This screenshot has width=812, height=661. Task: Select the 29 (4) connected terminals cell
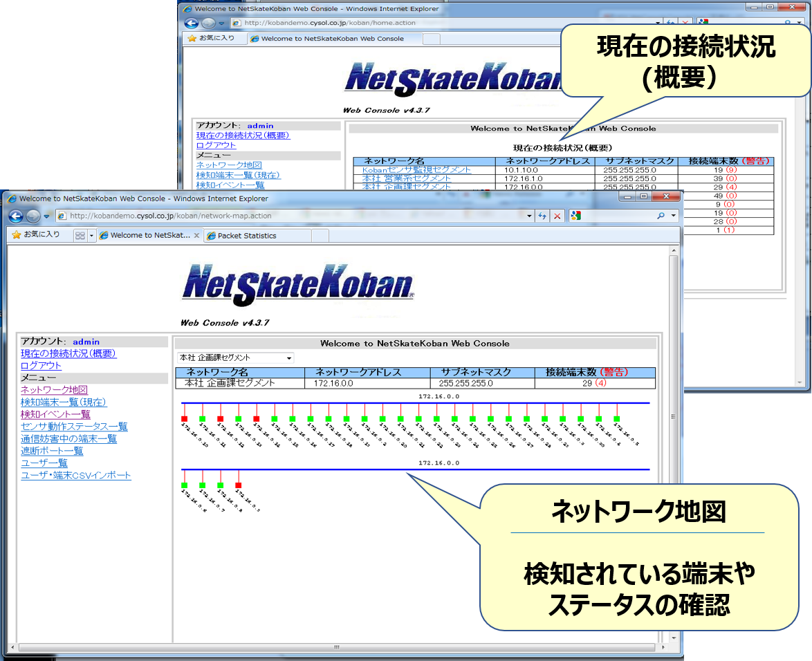click(x=595, y=383)
